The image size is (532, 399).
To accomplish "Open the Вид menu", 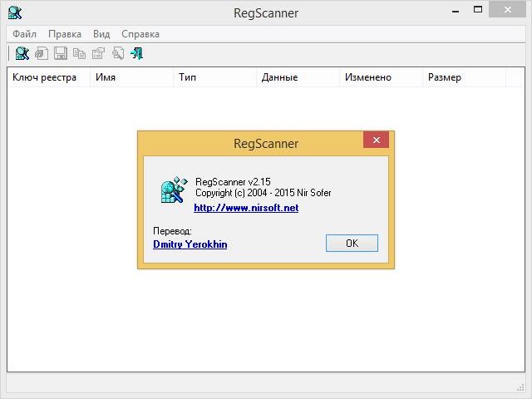I will coord(101,34).
